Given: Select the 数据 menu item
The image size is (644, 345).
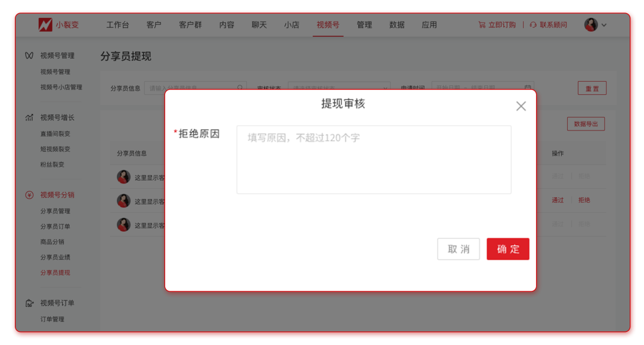Looking at the screenshot, I should pos(397,25).
